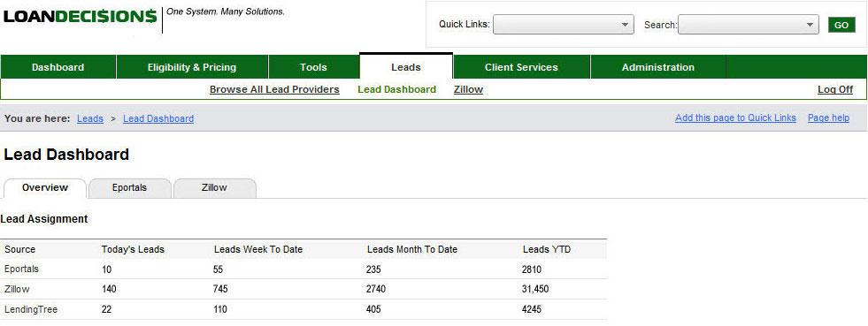Select the Eportals source row label
This screenshot has height=326, width=868.
click(x=21, y=269)
